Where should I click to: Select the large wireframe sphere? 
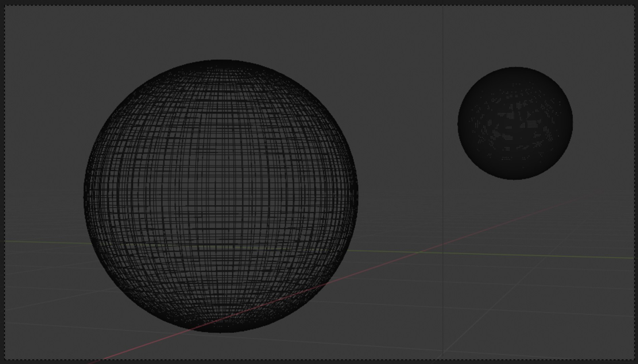(x=221, y=196)
